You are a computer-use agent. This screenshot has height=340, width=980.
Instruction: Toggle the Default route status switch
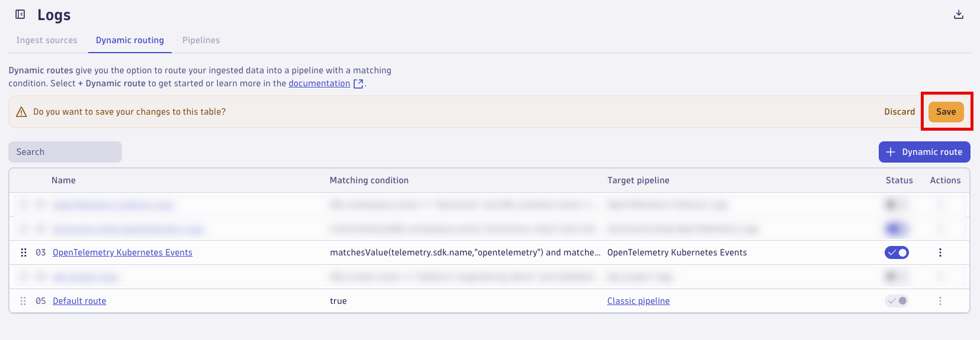(x=897, y=301)
